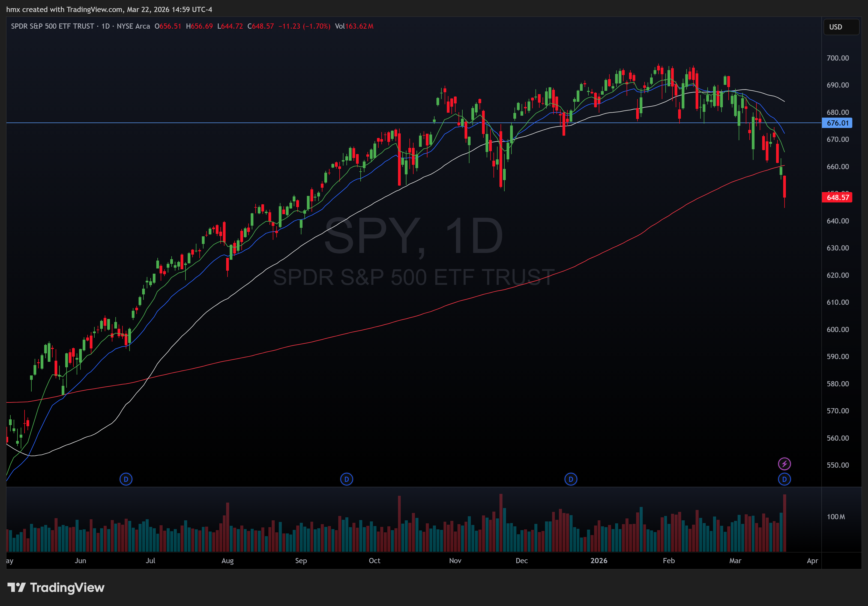Click the red 648.57 current price label

[837, 197]
